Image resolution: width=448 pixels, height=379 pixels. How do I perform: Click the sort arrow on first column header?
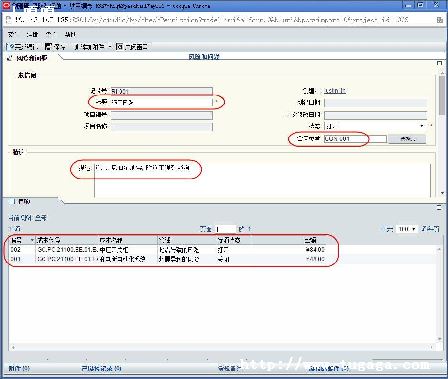point(32,240)
